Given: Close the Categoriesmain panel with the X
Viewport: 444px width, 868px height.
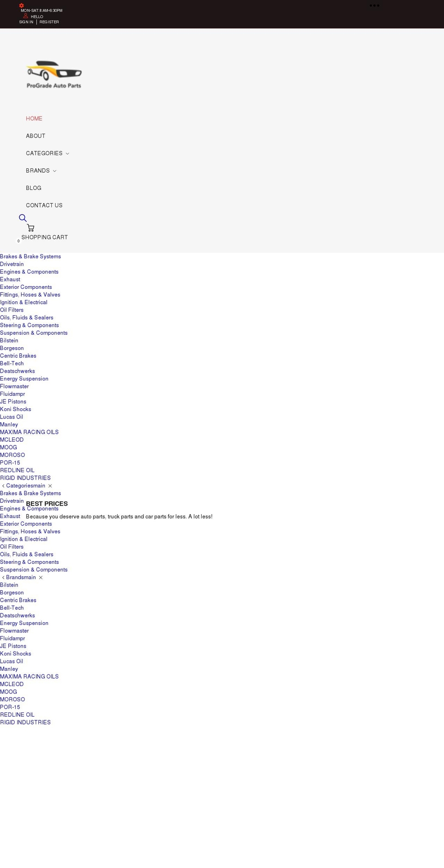Looking at the screenshot, I should [50, 486].
